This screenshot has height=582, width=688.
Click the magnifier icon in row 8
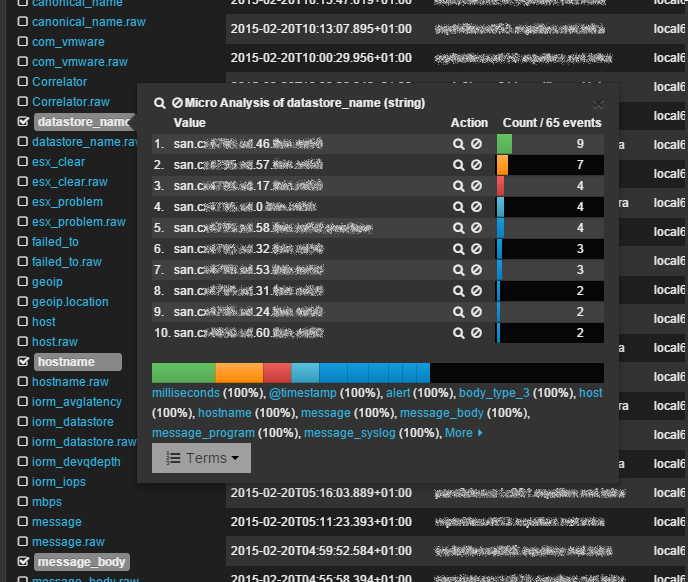tap(459, 291)
